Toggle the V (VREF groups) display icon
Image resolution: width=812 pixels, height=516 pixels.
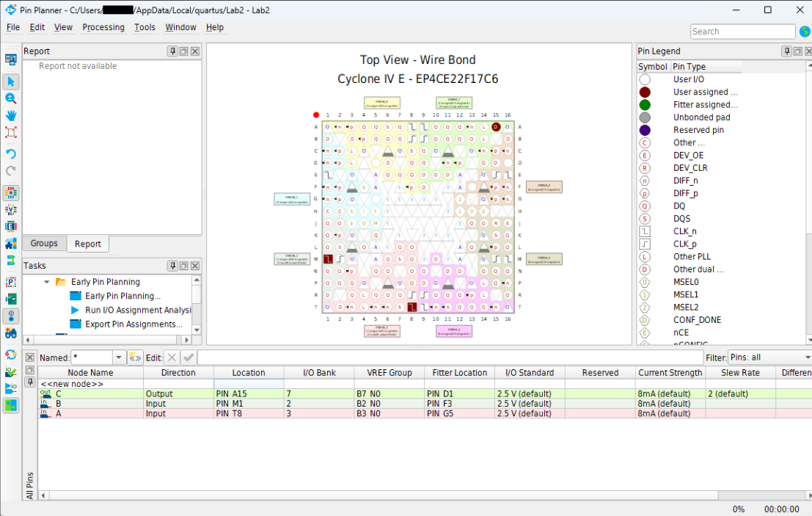tap(11, 210)
